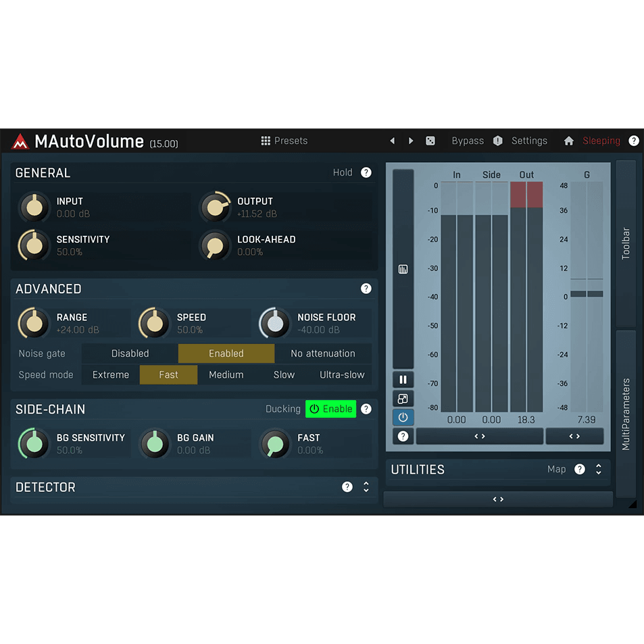644x644 pixels.
Task: Set Noise gate to Disabled
Action: pos(130,353)
